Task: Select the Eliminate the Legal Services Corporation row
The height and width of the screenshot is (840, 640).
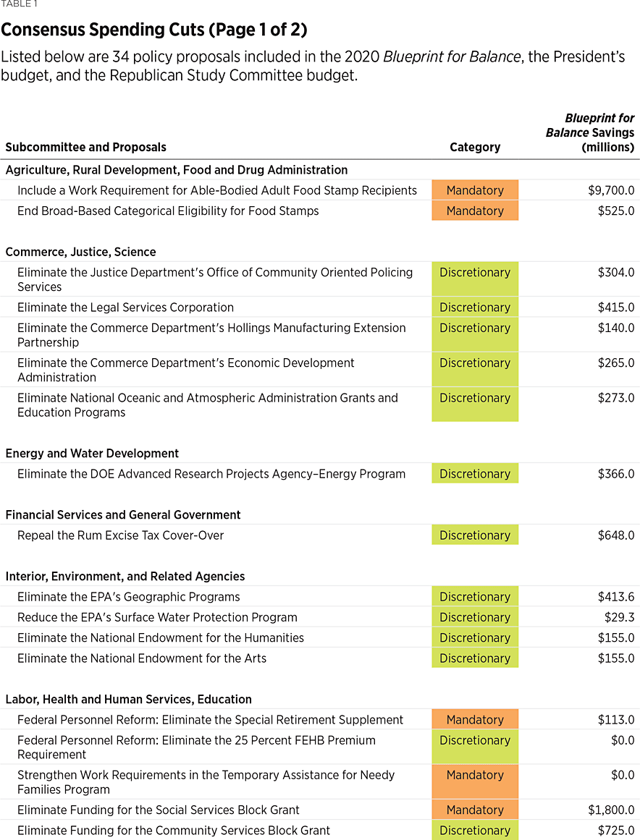Action: (125, 307)
